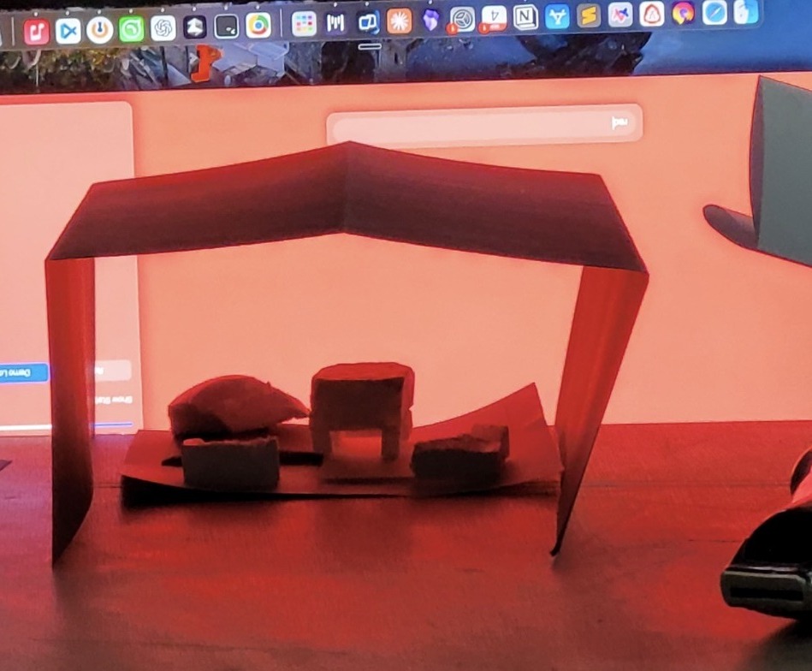
Task: Click the blue Demo button in side panel
Action: [x=23, y=373]
